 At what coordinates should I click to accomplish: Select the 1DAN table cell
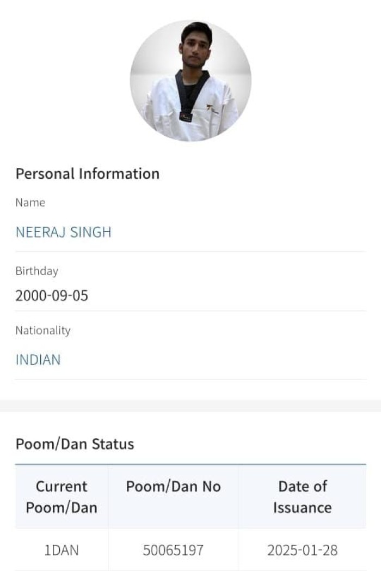62,550
